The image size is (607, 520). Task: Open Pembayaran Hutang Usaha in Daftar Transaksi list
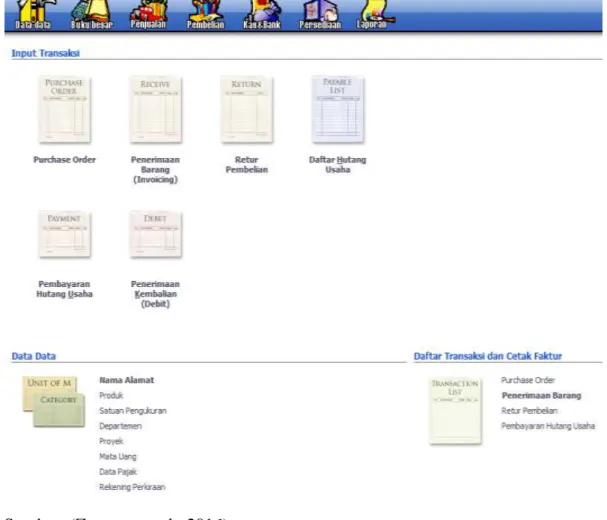coord(548,426)
